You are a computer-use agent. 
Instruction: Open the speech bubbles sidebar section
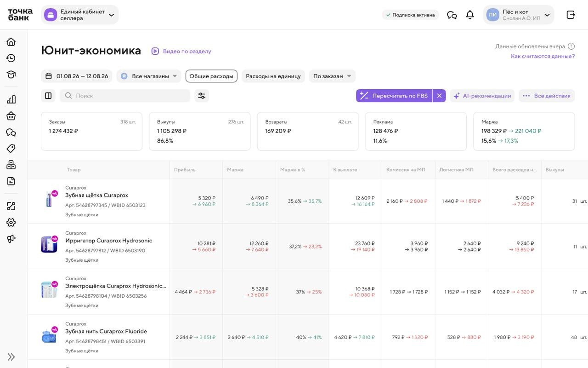[x=11, y=132]
